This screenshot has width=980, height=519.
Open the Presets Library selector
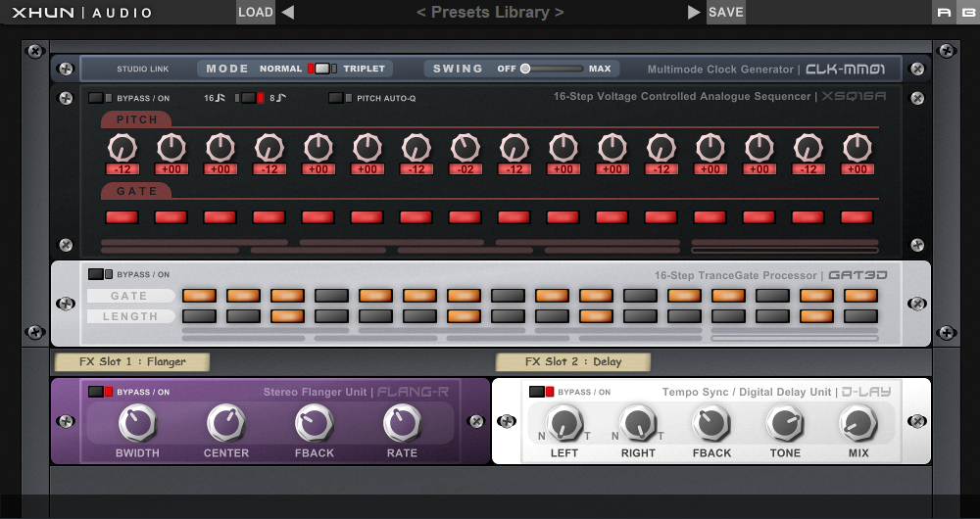490,12
